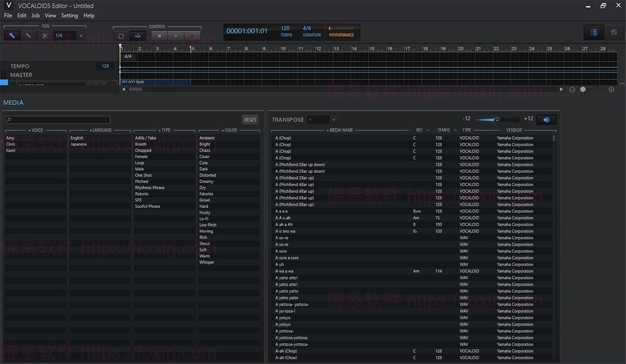The height and width of the screenshot is (364, 626).
Task: Click the red record button
Action: pos(192,36)
